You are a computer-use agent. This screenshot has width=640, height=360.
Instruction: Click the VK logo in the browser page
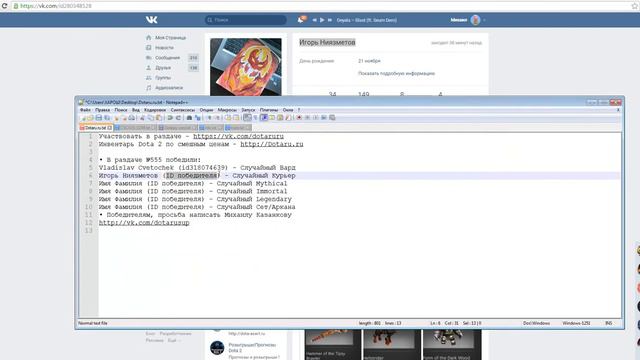pos(151,20)
